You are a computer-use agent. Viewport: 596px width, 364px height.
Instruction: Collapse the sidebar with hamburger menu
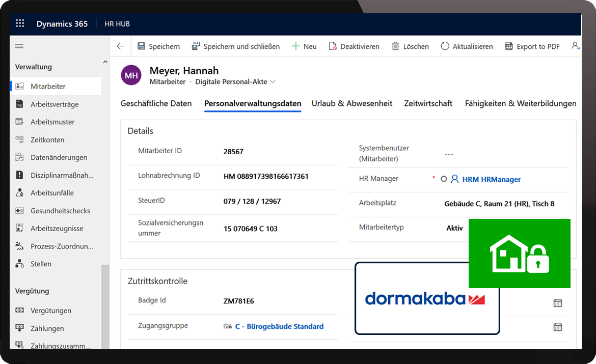coord(19,46)
